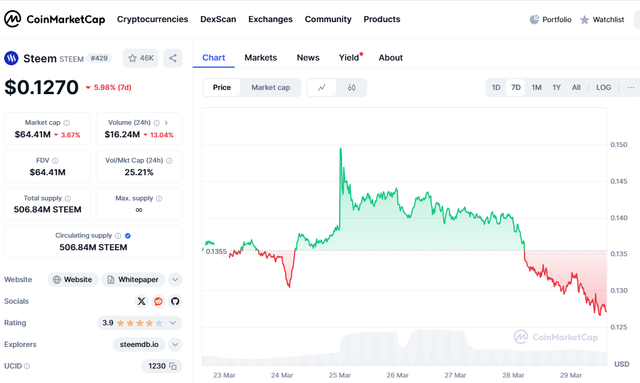Switch chart to line view

pyautogui.click(x=322, y=87)
